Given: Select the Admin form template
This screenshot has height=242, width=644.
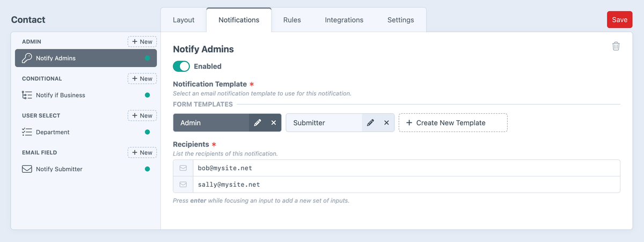Looking at the screenshot, I should 211,123.
